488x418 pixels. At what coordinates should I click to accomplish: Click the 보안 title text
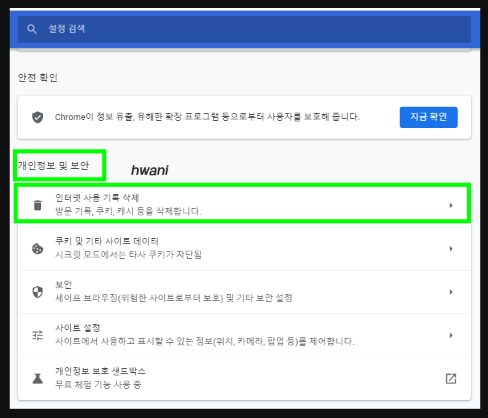click(x=63, y=284)
